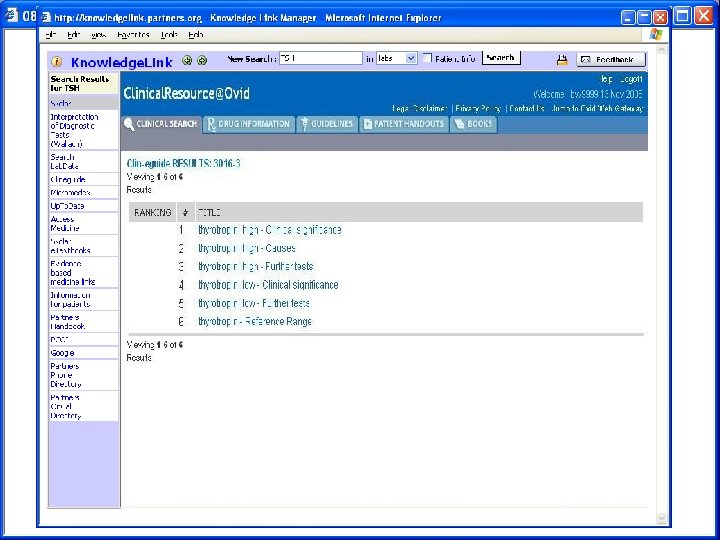Click the printer icon
Image resolution: width=720 pixels, height=540 pixels.
(x=562, y=60)
